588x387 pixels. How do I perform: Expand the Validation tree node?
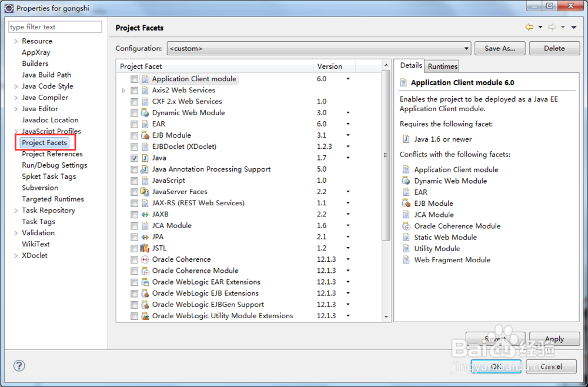coord(16,233)
